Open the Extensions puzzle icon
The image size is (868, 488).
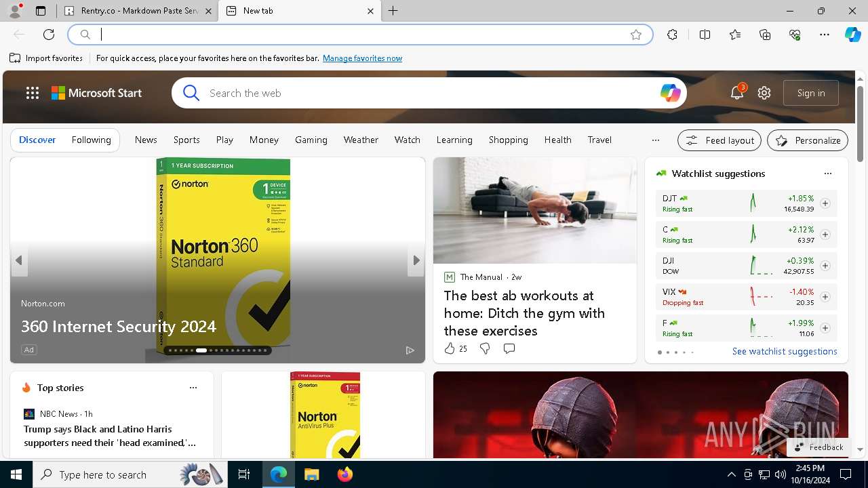(x=672, y=35)
